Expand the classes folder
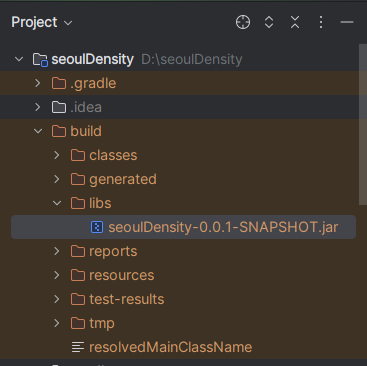367x366 pixels. 57,155
